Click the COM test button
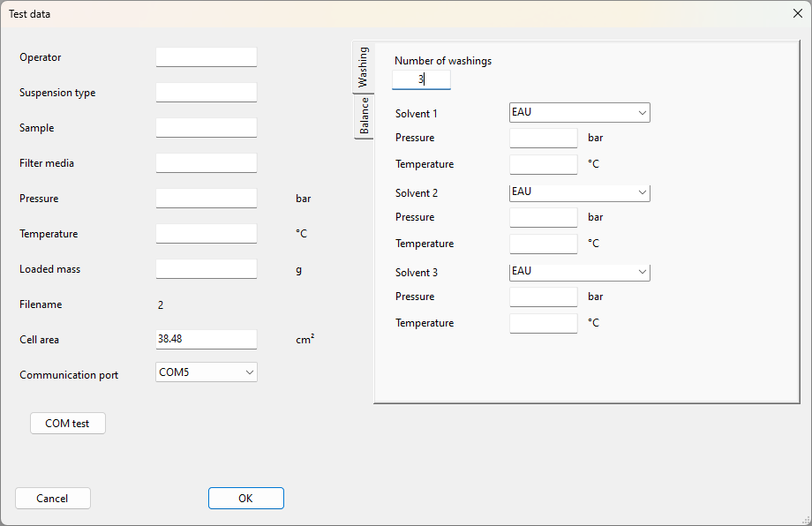Image resolution: width=812 pixels, height=526 pixels. 68,424
